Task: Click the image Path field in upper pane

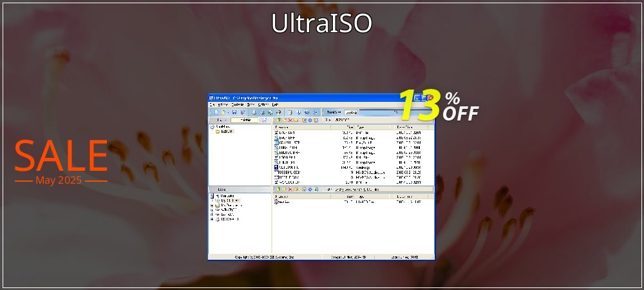Action: click(x=384, y=120)
